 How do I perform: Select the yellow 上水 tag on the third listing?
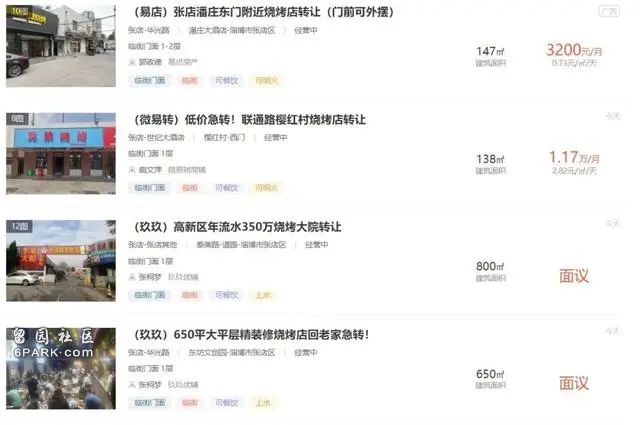coord(263,296)
